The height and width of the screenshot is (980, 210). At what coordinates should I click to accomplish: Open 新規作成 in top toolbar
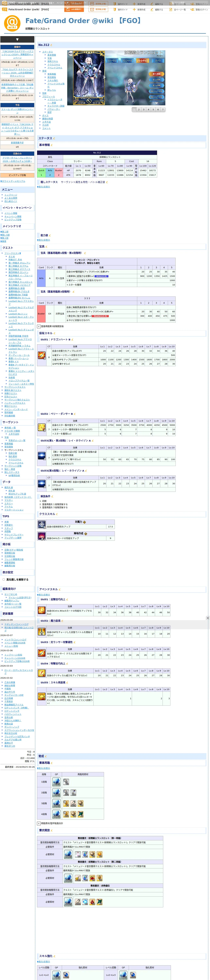139,9
